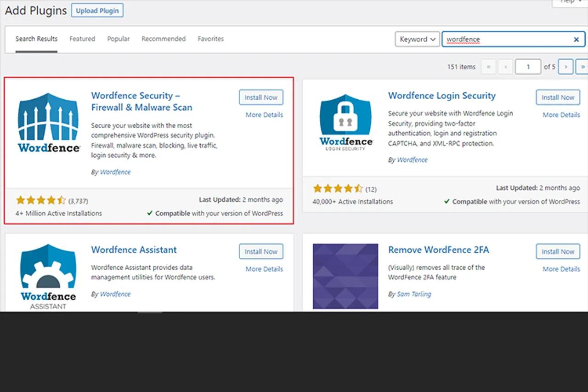Open the Sam Tarling author link
588x392 pixels.
tap(414, 294)
